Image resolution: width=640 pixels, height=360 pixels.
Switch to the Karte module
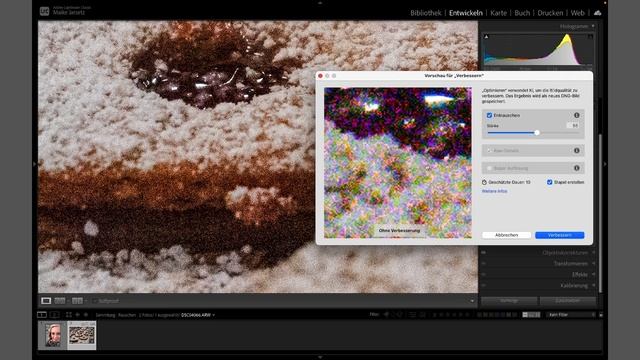click(x=498, y=13)
